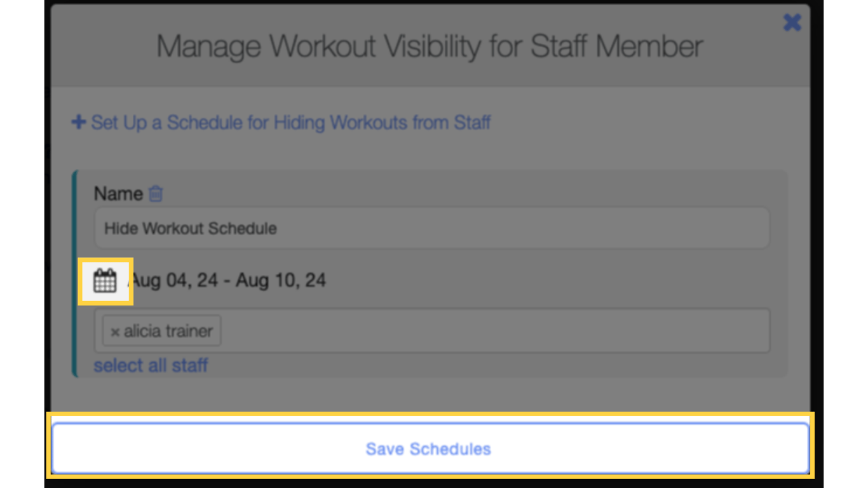Click the 'select all staff' link

coord(151,365)
